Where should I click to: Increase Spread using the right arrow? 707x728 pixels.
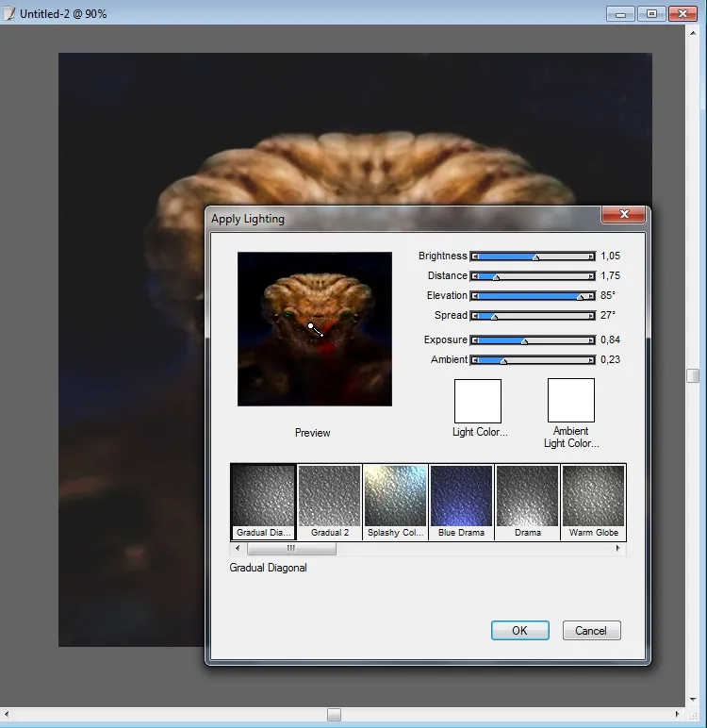point(591,316)
